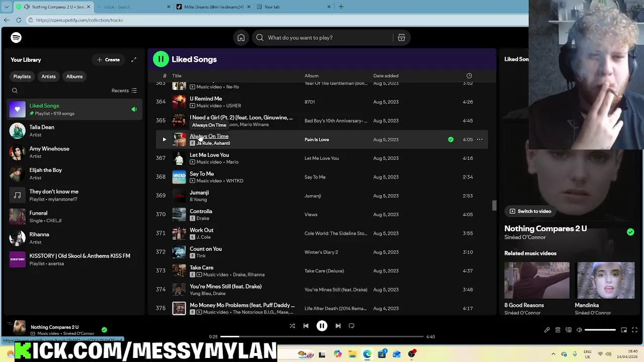Sort by duration clock column
644x362 pixels.
tap(469, 76)
